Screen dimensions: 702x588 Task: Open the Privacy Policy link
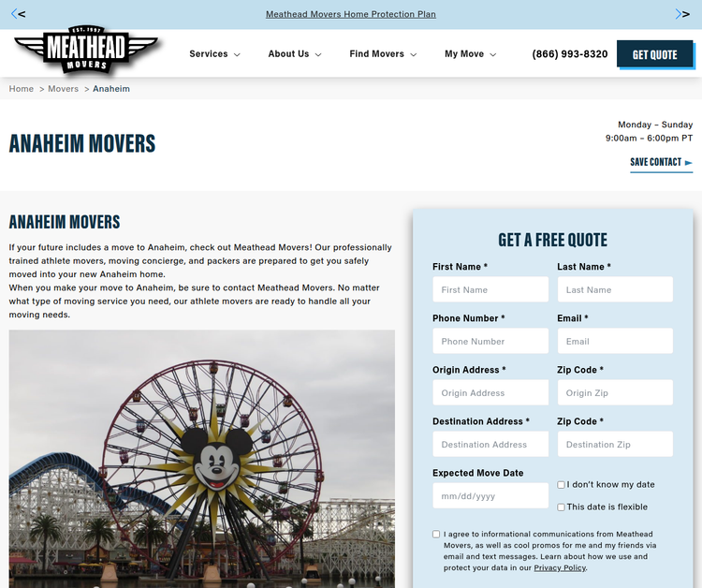click(x=560, y=567)
